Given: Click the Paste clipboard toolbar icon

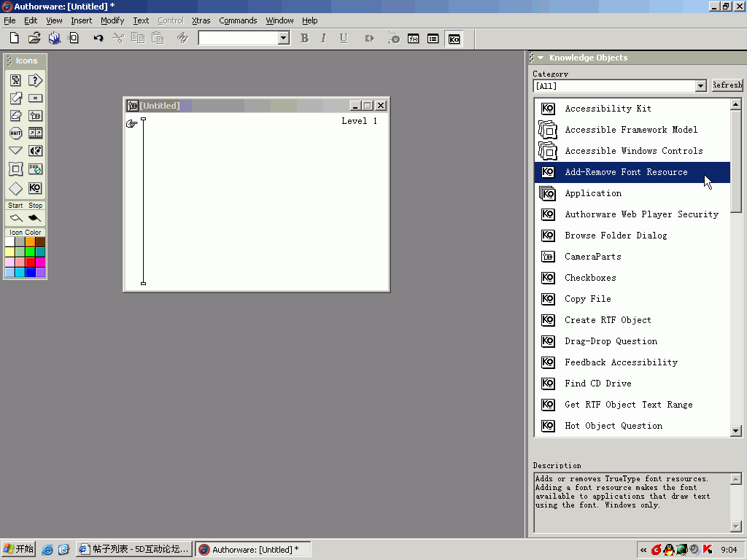Looking at the screenshot, I should [158, 38].
